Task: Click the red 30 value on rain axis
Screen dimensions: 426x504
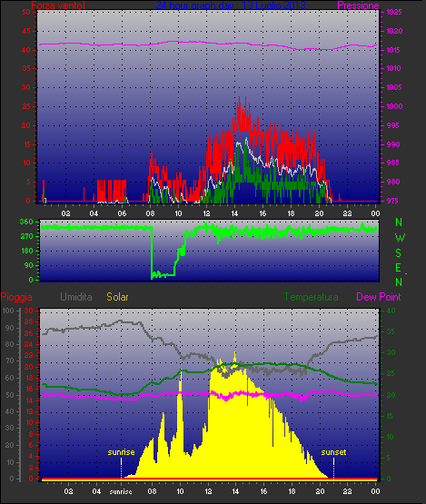Action: [29, 311]
